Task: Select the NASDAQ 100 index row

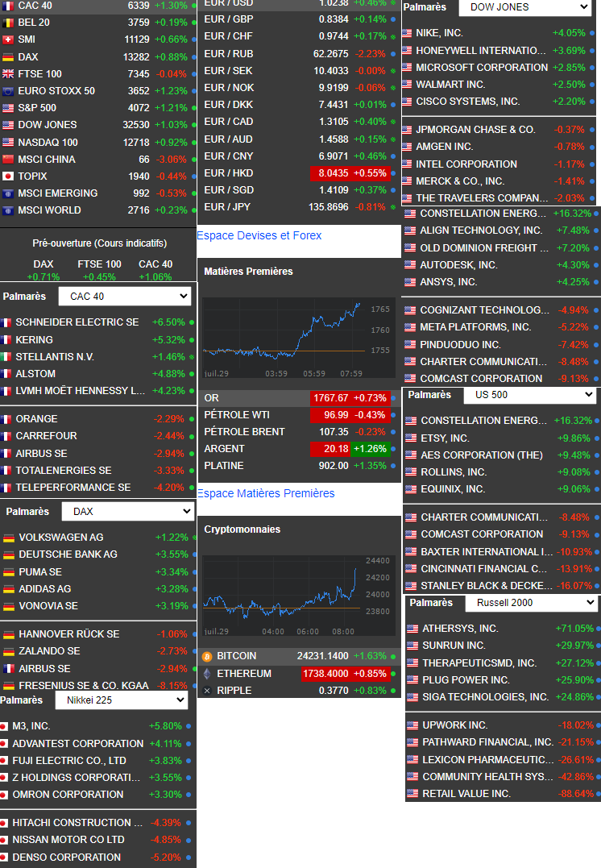Action: (x=98, y=143)
